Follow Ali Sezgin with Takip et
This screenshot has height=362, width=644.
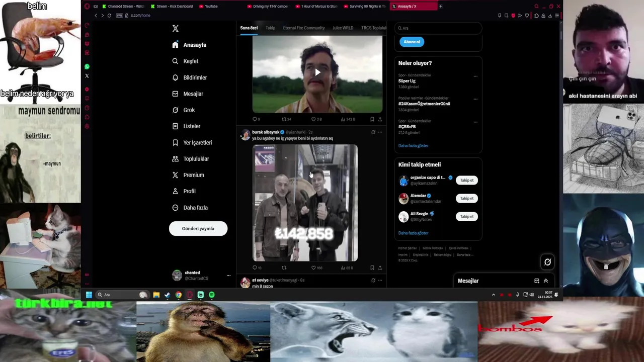click(x=467, y=216)
